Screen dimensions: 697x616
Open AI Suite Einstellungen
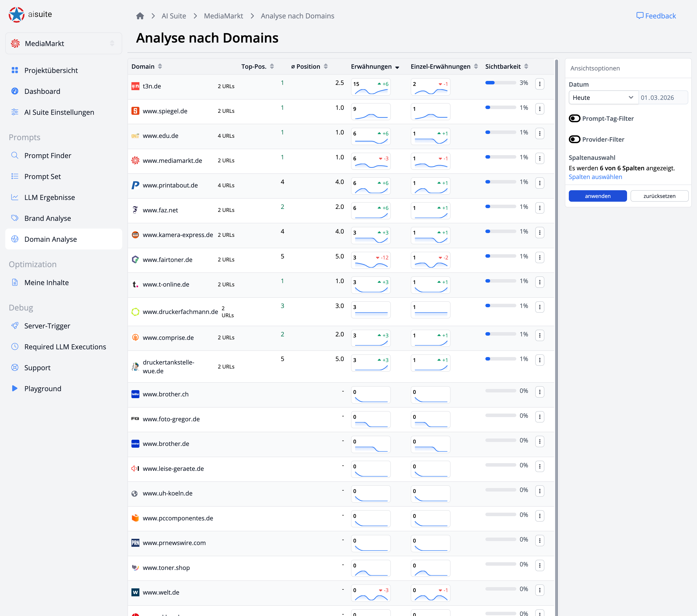[59, 112]
